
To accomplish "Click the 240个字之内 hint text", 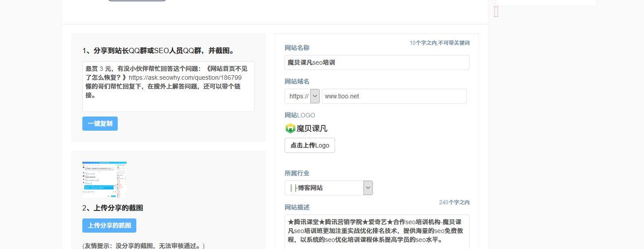I will [x=454, y=202].
